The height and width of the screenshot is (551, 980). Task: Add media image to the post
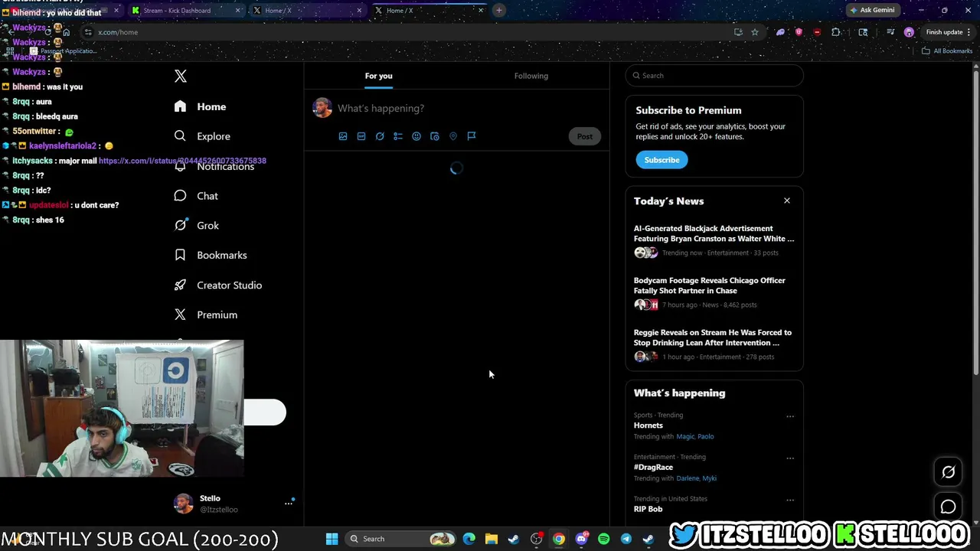(x=343, y=136)
